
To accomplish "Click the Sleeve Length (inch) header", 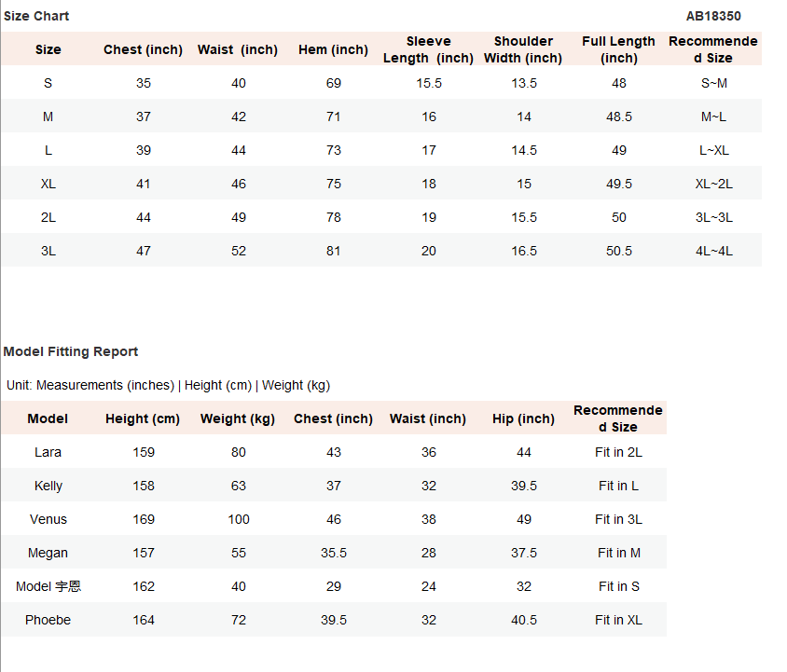I will click(428, 49).
